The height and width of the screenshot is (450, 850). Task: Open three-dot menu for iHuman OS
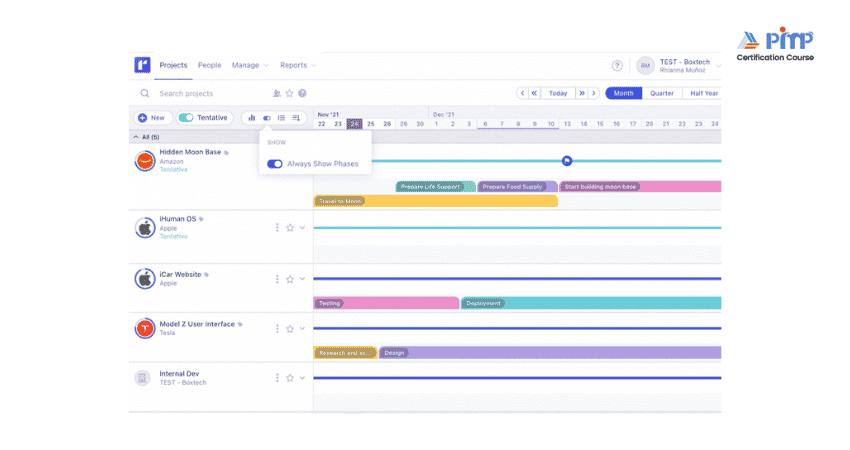[277, 228]
